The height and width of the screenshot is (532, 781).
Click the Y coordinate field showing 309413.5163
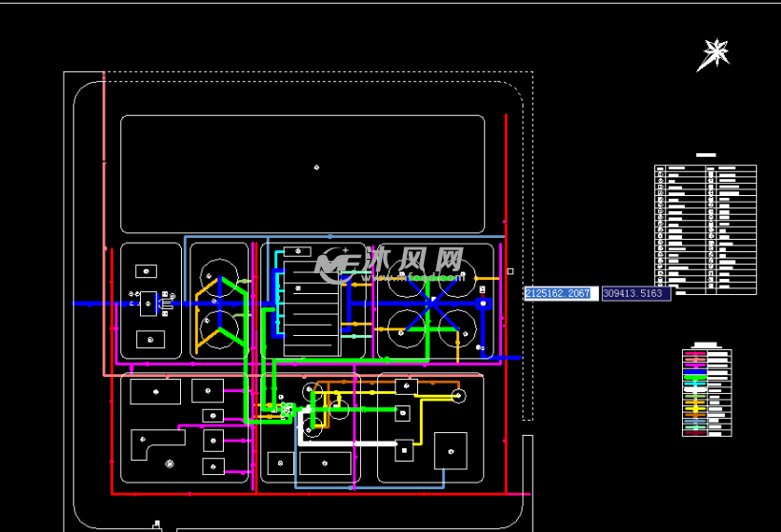tap(635, 294)
